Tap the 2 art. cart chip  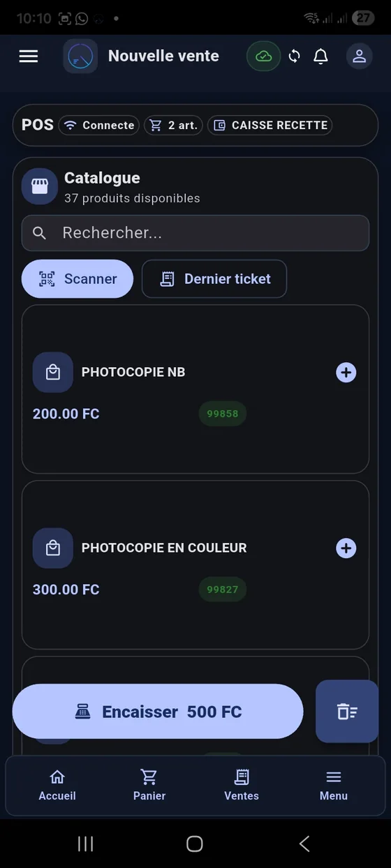pyautogui.click(x=174, y=126)
